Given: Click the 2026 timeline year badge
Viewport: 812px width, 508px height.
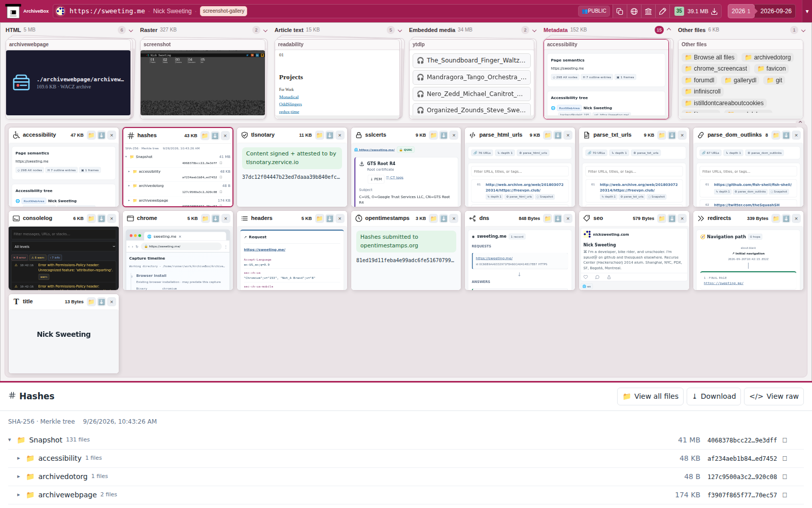Looking at the screenshot, I should (x=741, y=11).
